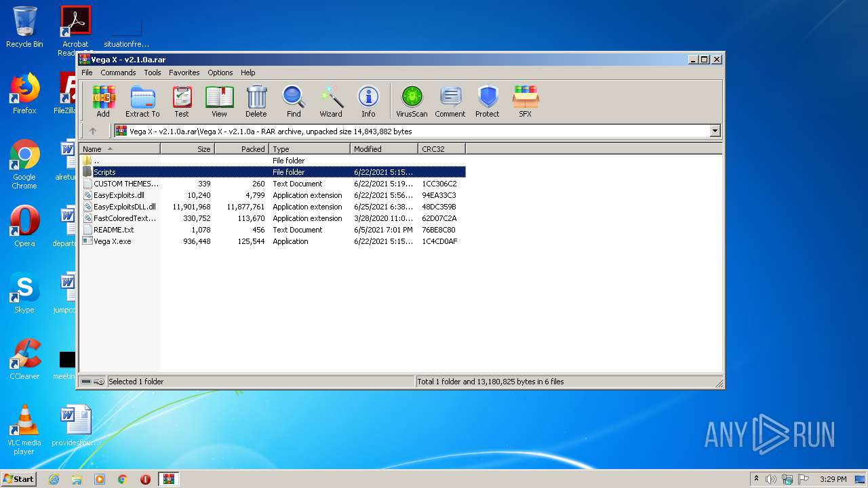Select EasyExploitsDLL.dll file

click(x=273, y=207)
